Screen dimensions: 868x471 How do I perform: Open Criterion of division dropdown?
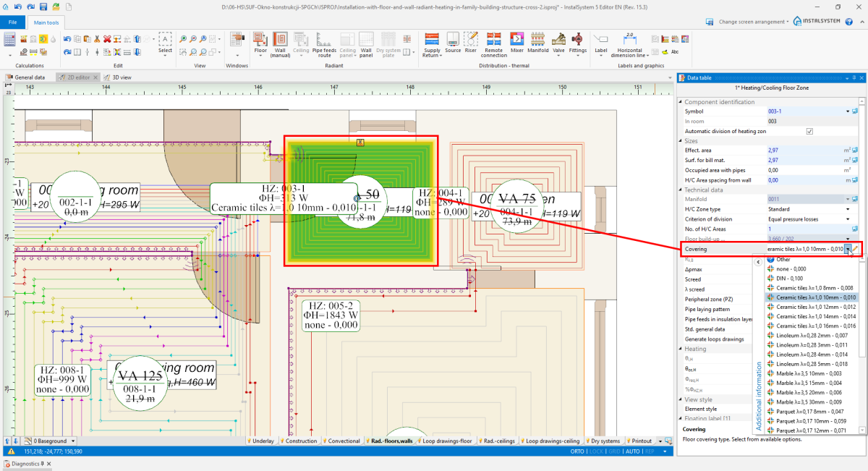pos(847,219)
